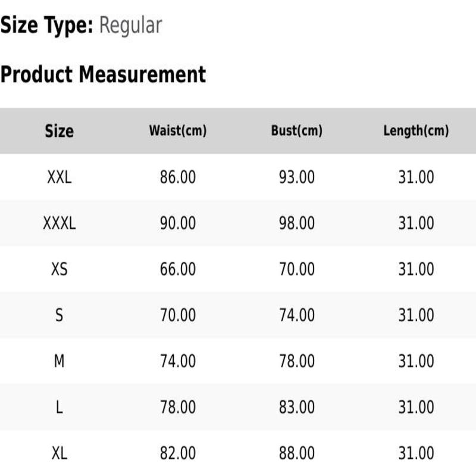The width and height of the screenshot is (476, 476).
Task: Click XS waist value 66.00
Action: click(178, 270)
